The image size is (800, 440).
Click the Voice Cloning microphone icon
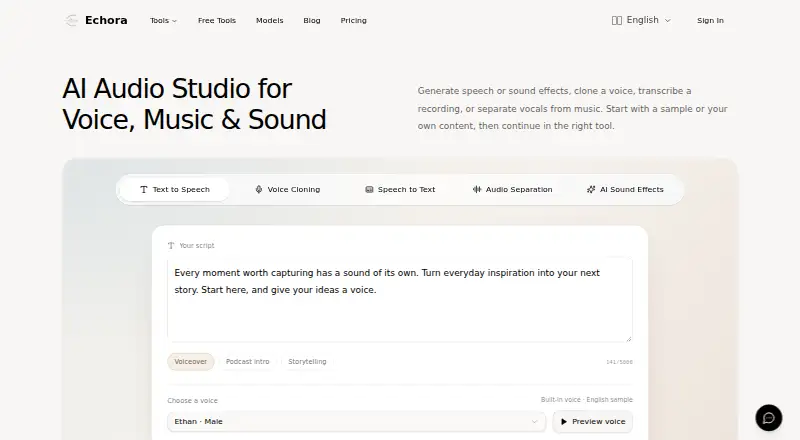coord(259,189)
